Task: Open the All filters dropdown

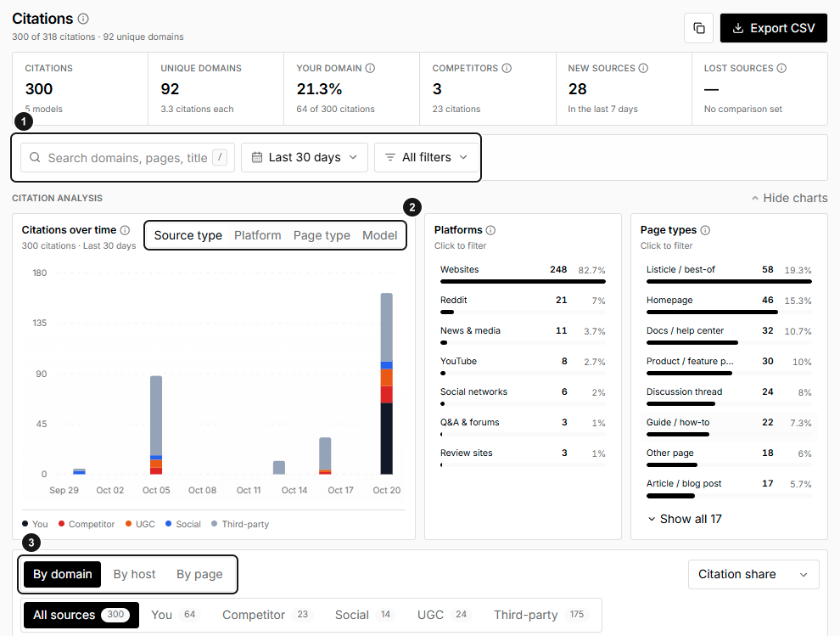Action: click(x=427, y=157)
